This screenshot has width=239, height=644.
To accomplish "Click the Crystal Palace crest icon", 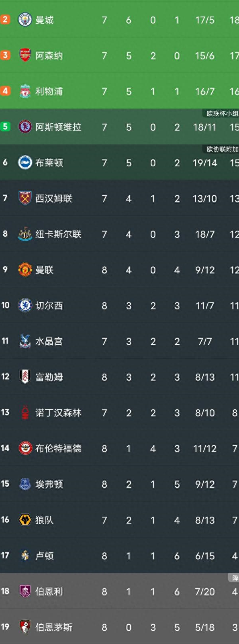I will [x=25, y=341].
